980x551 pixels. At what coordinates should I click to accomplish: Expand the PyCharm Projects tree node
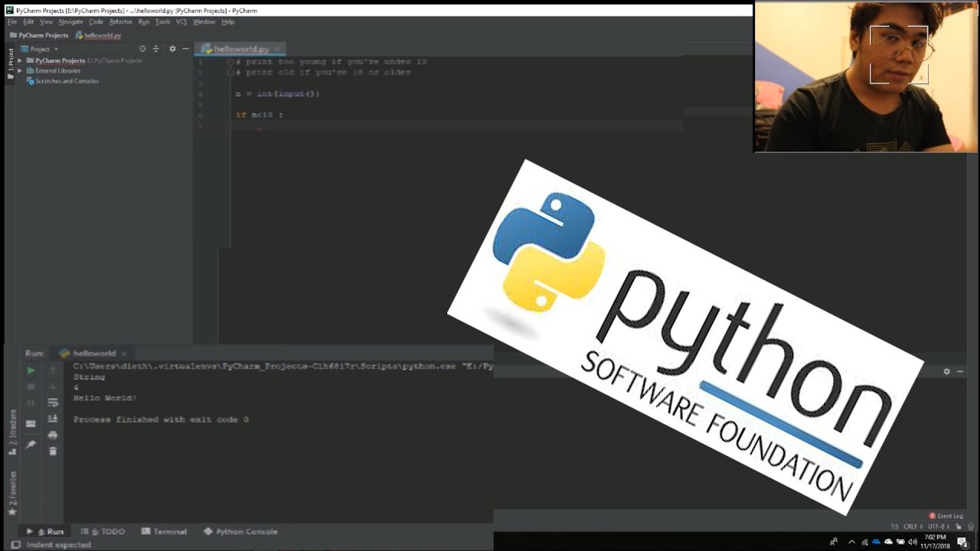point(20,60)
